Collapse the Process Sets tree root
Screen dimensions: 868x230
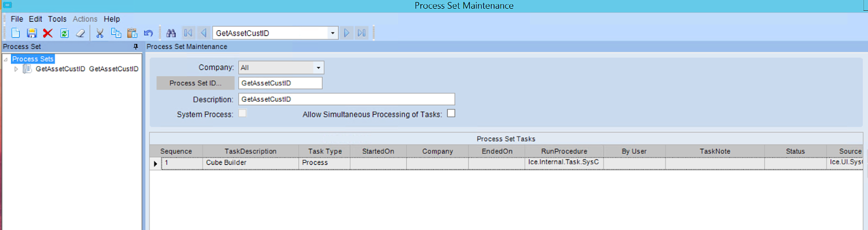click(5, 59)
